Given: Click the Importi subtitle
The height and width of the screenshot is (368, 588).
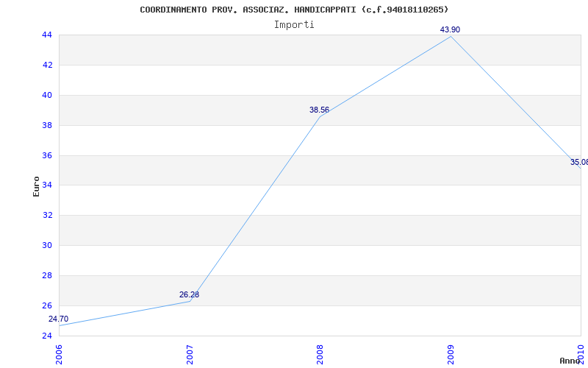Looking at the screenshot, I should click(294, 25).
